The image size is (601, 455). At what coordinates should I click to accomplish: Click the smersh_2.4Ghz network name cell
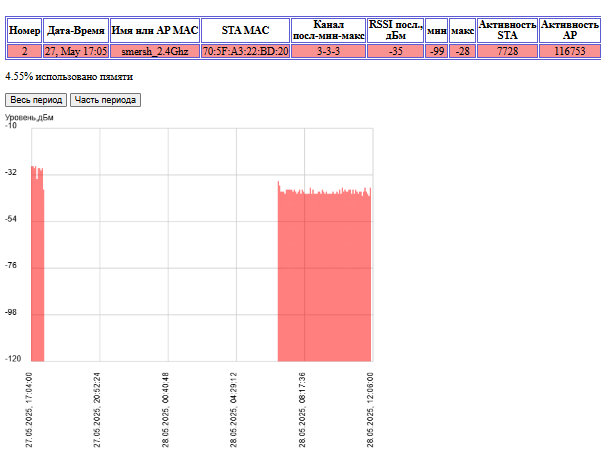point(154,51)
